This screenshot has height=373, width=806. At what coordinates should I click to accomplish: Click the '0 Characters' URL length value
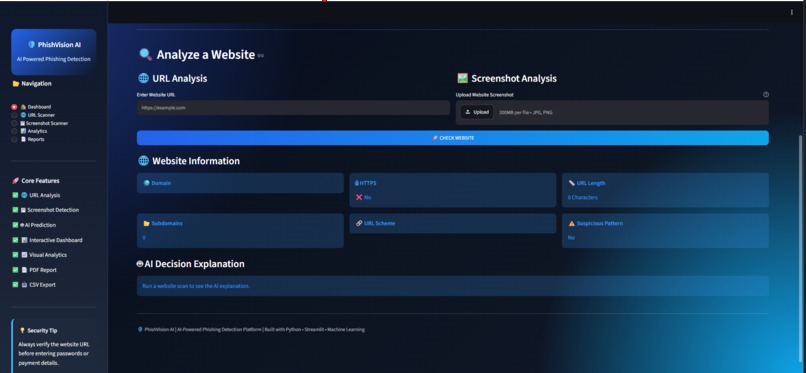[x=582, y=197]
